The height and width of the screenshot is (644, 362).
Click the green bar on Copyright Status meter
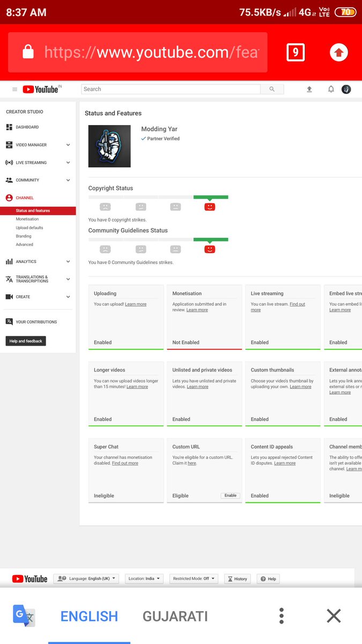coord(211,197)
